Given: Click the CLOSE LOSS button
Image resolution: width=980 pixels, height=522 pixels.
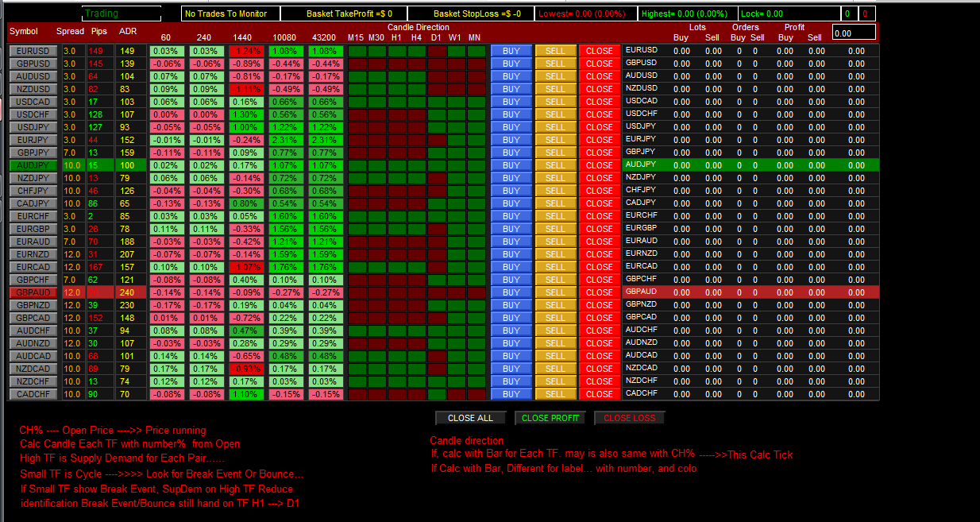Looking at the screenshot, I should (x=629, y=418).
